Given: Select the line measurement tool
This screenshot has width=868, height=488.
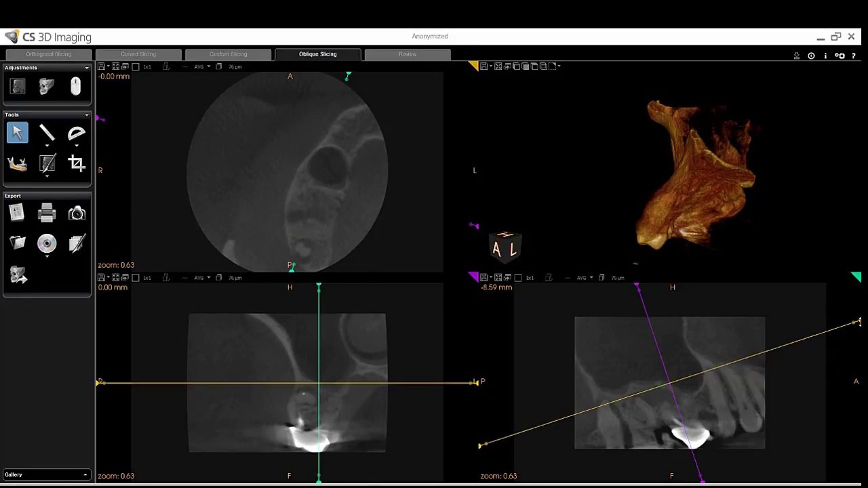Looking at the screenshot, I should click(47, 133).
